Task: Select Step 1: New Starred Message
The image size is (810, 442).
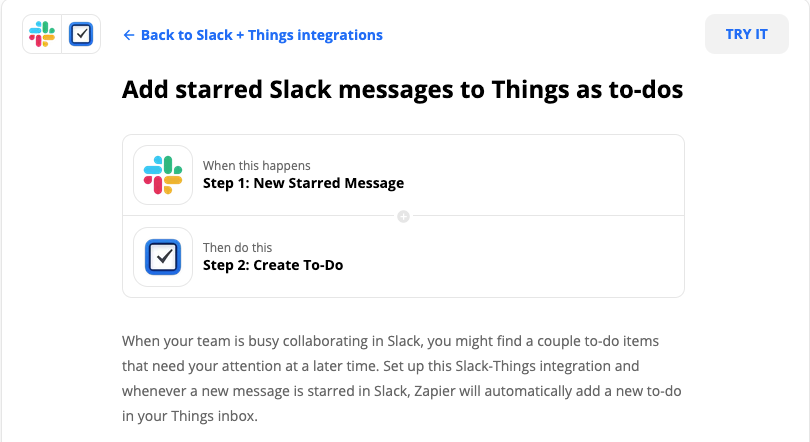Action: 303,183
